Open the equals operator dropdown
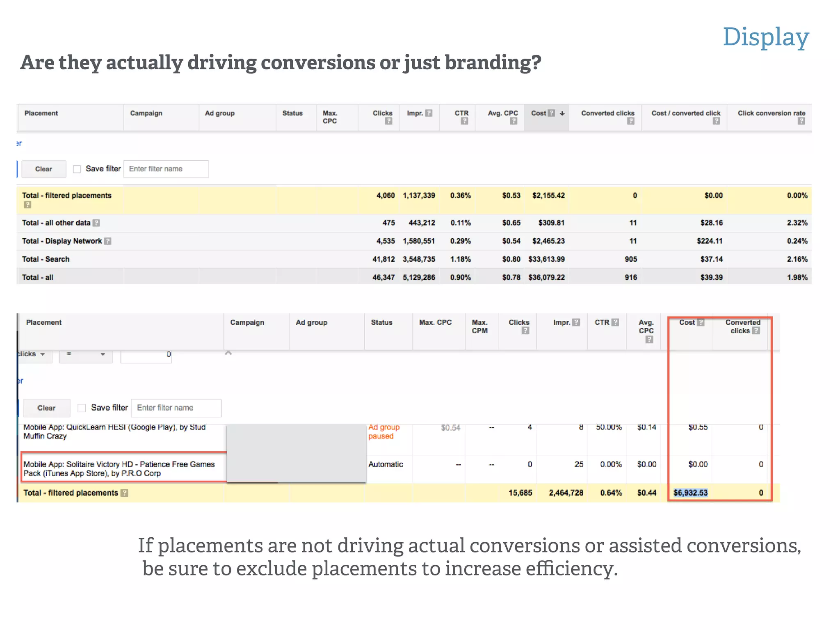The height and width of the screenshot is (630, 840). click(86, 354)
